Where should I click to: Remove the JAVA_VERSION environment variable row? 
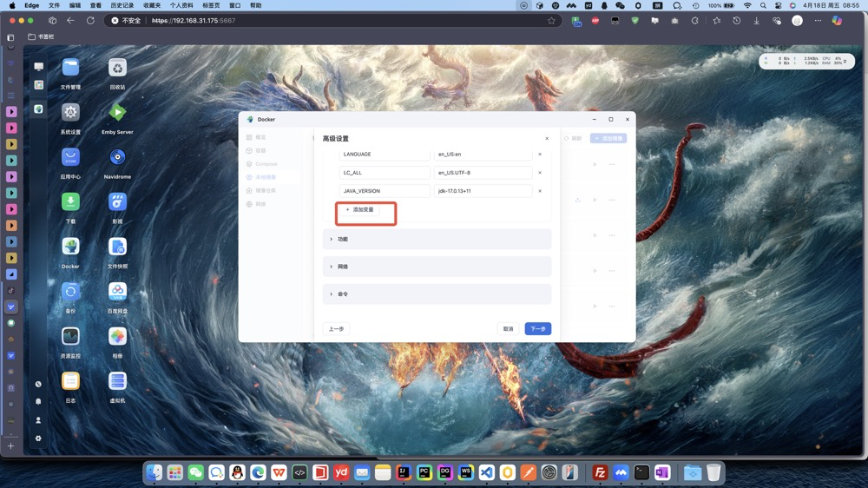(540, 190)
